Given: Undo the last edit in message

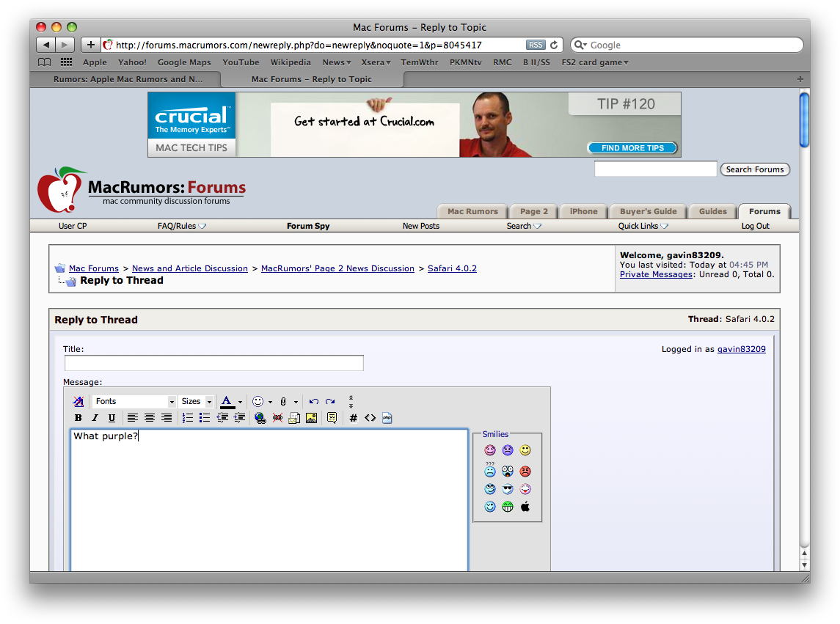Looking at the screenshot, I should [x=314, y=401].
